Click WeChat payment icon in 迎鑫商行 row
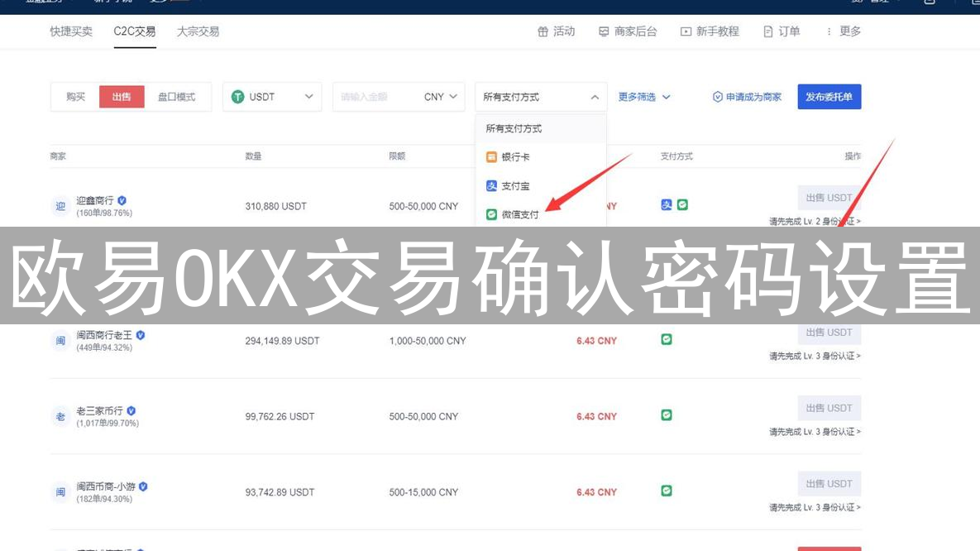Viewport: 980px width, 551px height. point(682,204)
